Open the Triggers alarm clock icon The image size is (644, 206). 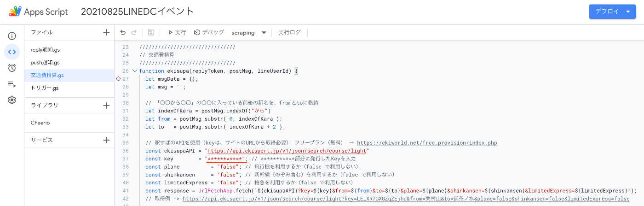(x=12, y=68)
